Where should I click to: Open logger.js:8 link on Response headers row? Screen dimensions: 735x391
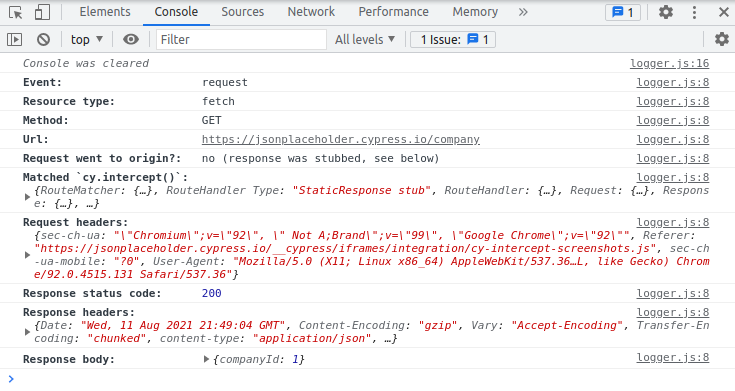673,312
